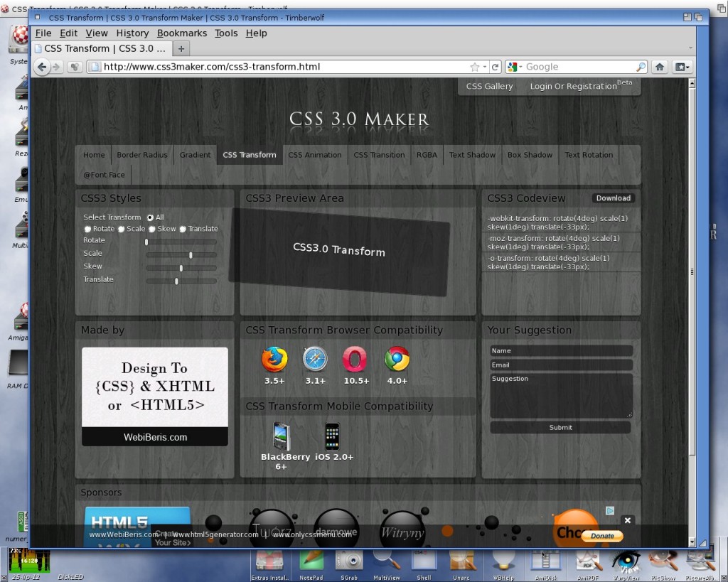Select the All transform radio button

click(x=150, y=217)
